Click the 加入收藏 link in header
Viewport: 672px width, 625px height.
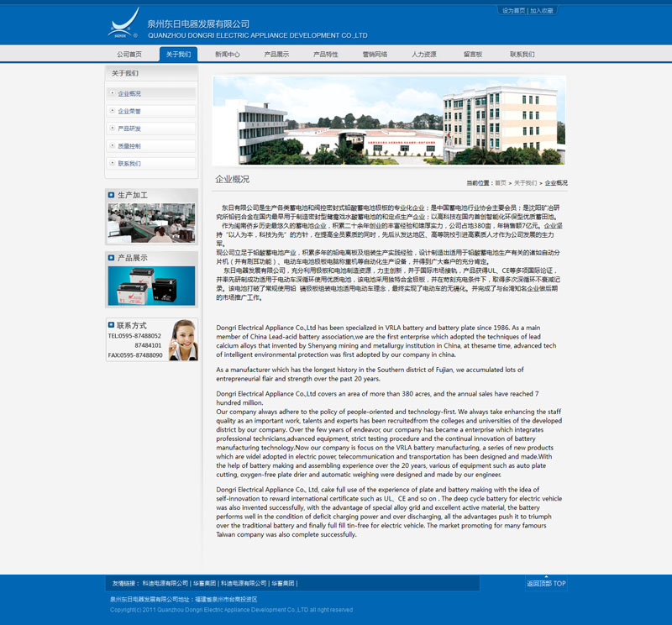541,11
